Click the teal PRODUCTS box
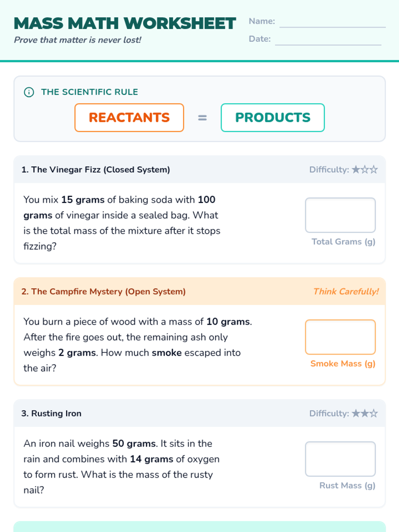Screen dimensions: 399x532 tap(273, 118)
